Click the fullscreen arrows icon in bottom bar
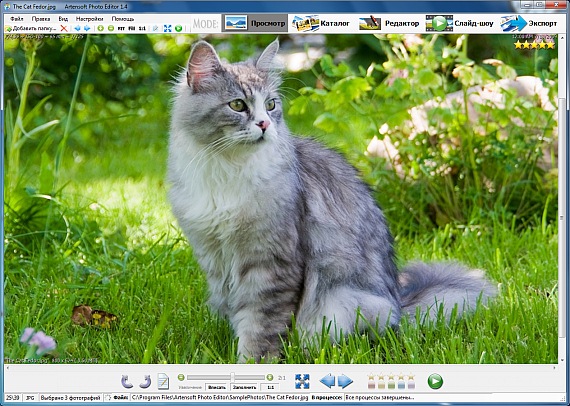The width and height of the screenshot is (570, 406). [302, 381]
